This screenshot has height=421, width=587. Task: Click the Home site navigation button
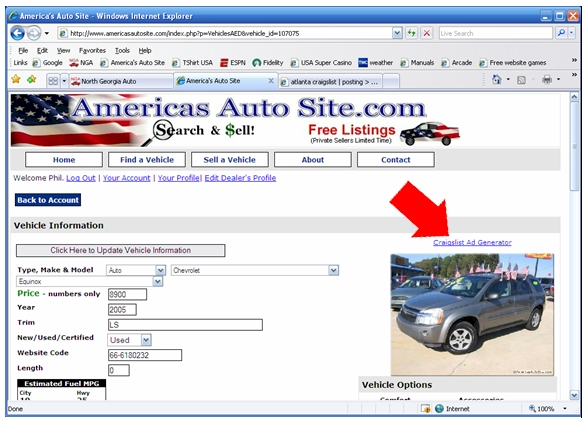tap(64, 160)
